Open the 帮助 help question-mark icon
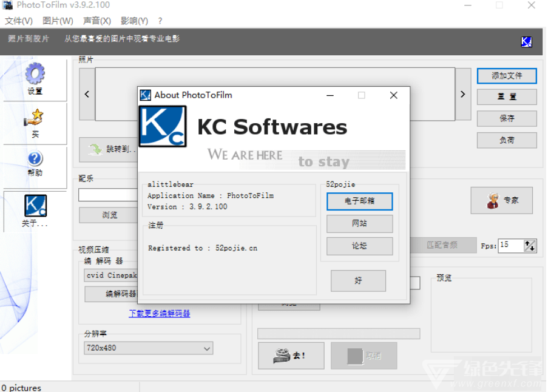The width and height of the screenshot is (548, 392). pyautogui.click(x=35, y=158)
